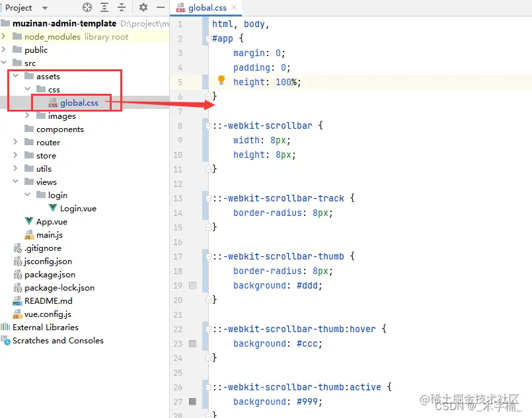Open Project panel settings gear

click(143, 7)
